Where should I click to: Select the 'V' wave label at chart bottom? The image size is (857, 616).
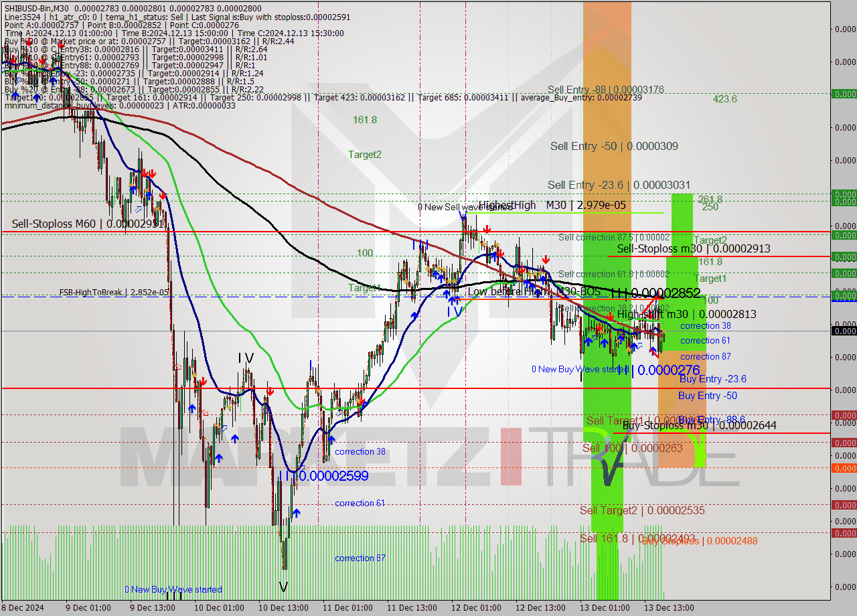(283, 587)
